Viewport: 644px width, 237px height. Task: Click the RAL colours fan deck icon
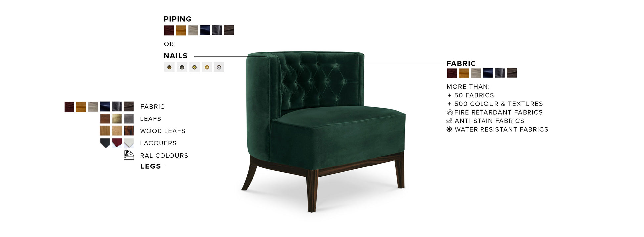pyautogui.click(x=129, y=155)
